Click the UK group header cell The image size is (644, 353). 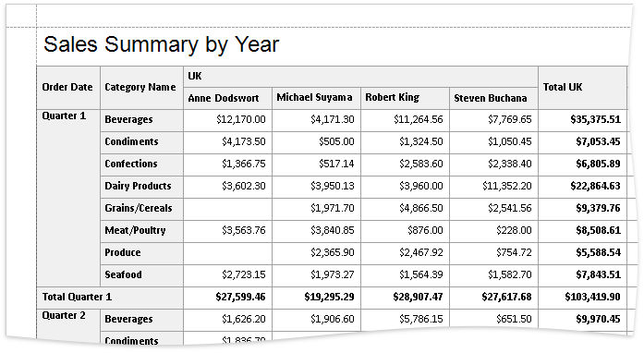click(360, 77)
